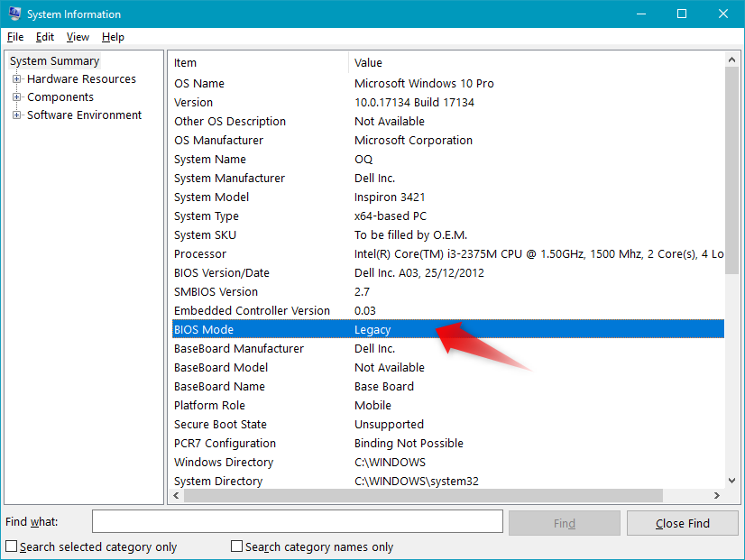Image resolution: width=745 pixels, height=560 pixels.
Task: Minimize the System Information window
Action: pyautogui.click(x=641, y=14)
